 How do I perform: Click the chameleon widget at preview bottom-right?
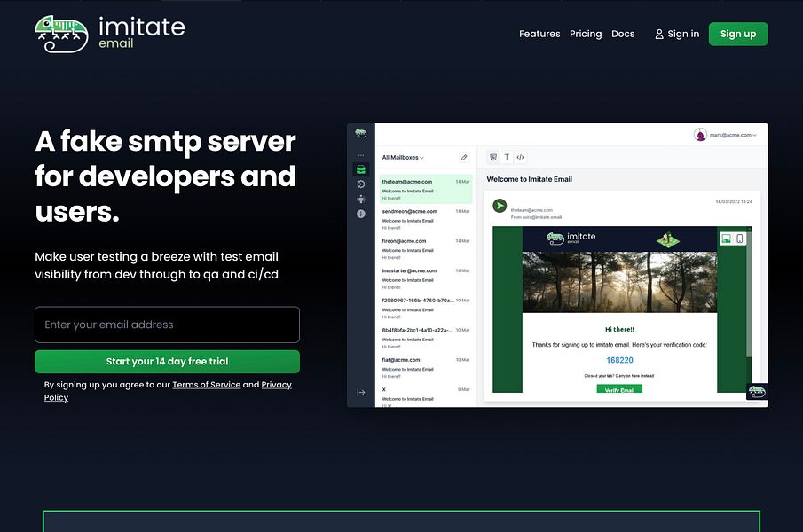(757, 392)
